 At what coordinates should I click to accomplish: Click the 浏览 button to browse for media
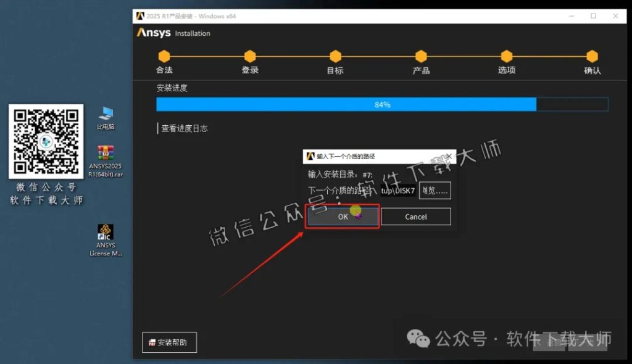point(434,191)
